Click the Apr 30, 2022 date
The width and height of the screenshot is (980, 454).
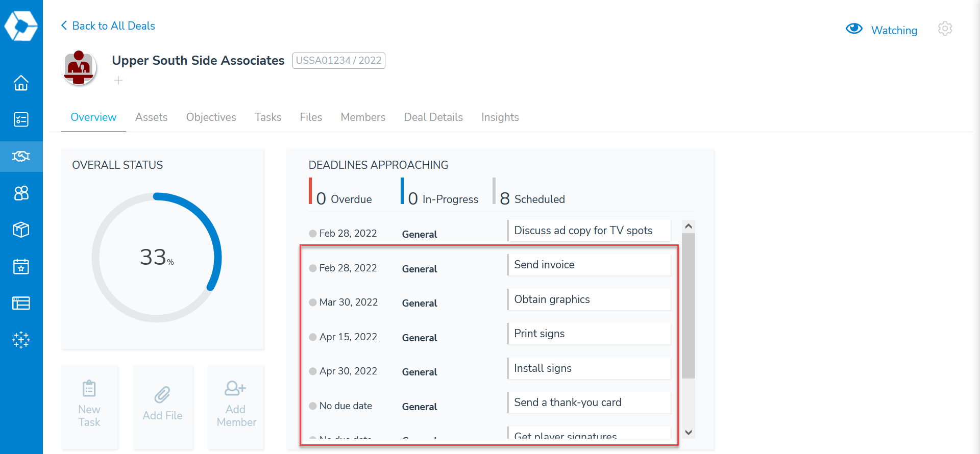(349, 371)
